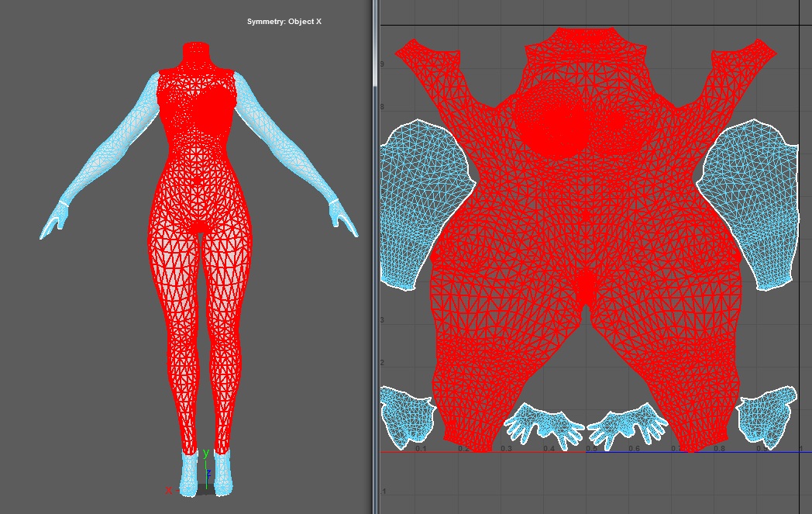Select the red X axis gizmo handle
This screenshot has width=812, height=514.
click(169, 490)
